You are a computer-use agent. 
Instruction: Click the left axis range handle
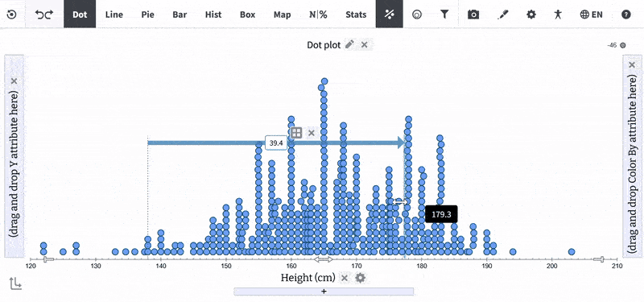(x=48, y=259)
